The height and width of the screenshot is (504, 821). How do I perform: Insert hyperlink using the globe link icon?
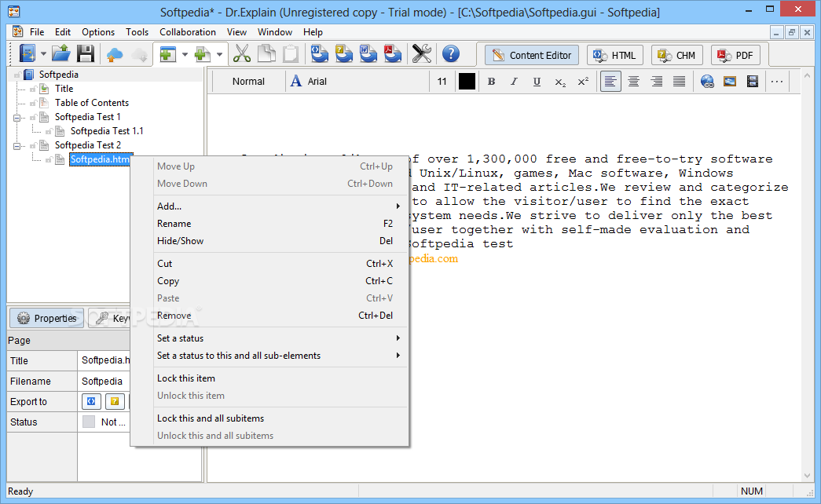click(707, 82)
